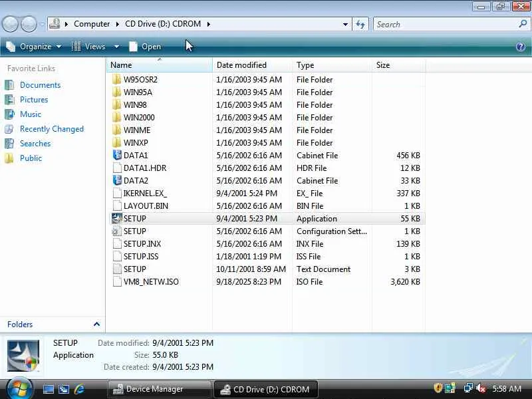The width and height of the screenshot is (532, 399).
Task: Click the Back navigation button
Action: coord(10,25)
